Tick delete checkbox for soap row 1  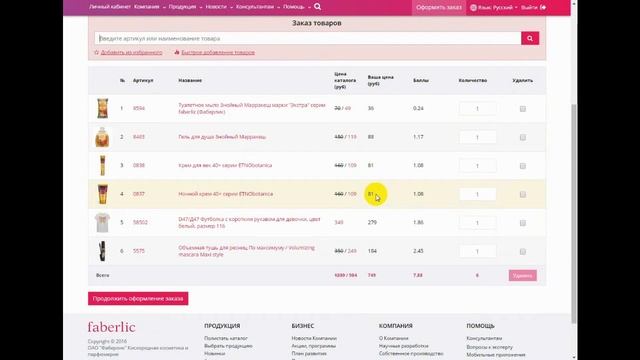tap(522, 109)
